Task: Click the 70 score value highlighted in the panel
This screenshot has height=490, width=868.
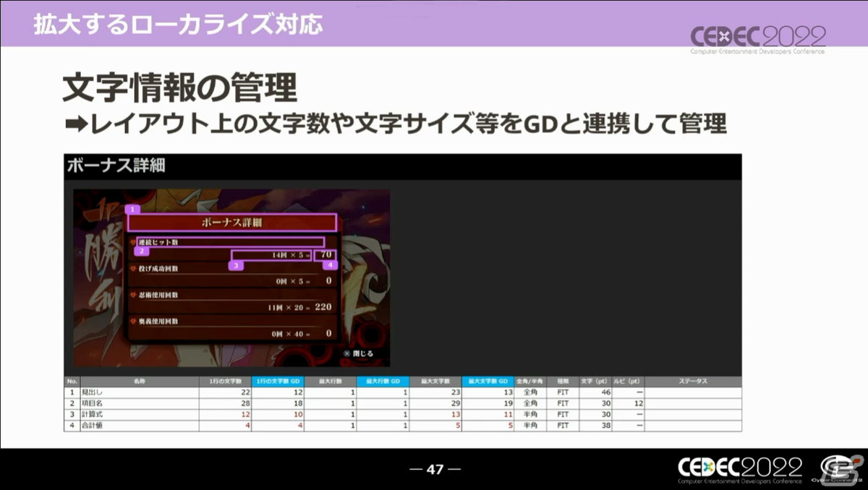Action: [325, 254]
